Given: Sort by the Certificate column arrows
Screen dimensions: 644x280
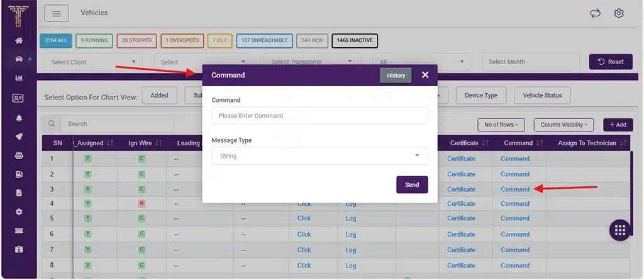Looking at the screenshot, I should point(486,143).
